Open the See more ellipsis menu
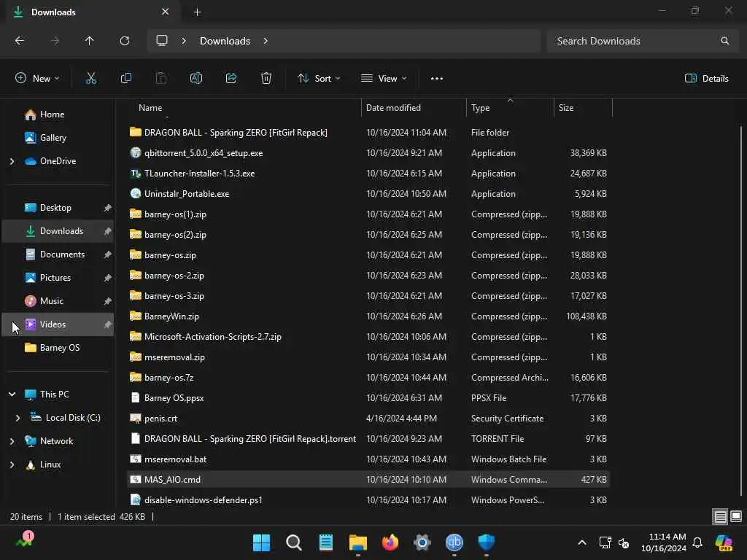This screenshot has height=560, width=747. [x=436, y=79]
